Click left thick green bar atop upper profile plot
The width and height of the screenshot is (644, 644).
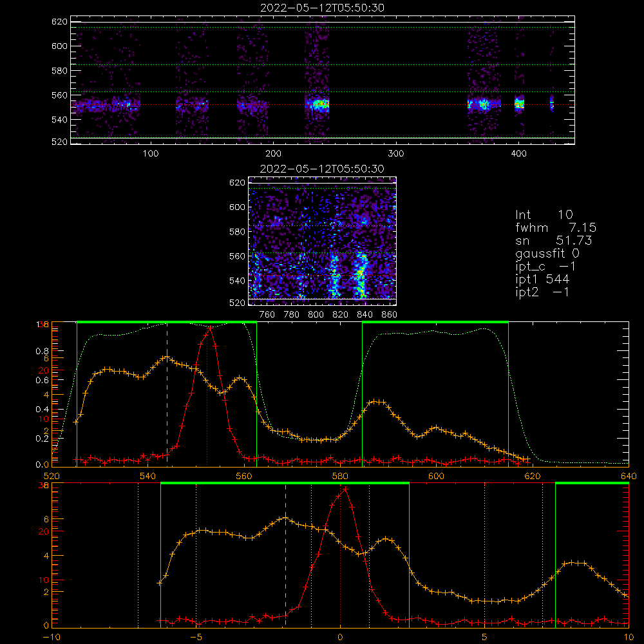tap(167, 322)
